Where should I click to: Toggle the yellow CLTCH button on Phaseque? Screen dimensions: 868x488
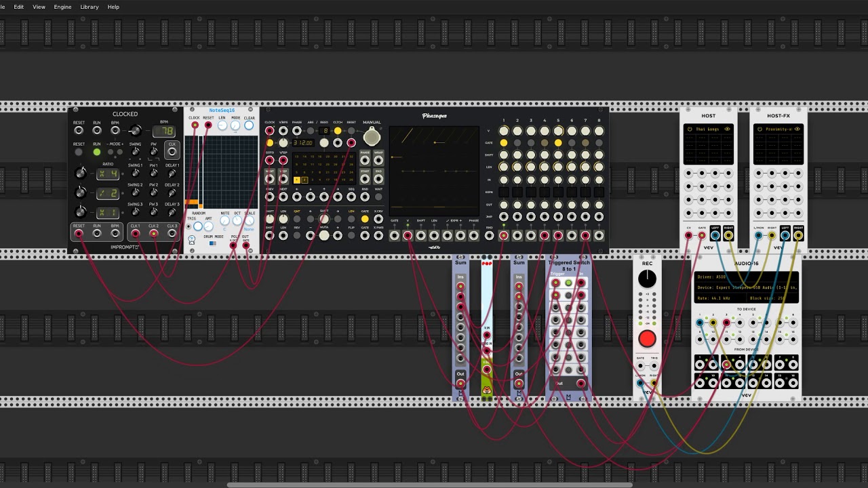[x=338, y=131]
